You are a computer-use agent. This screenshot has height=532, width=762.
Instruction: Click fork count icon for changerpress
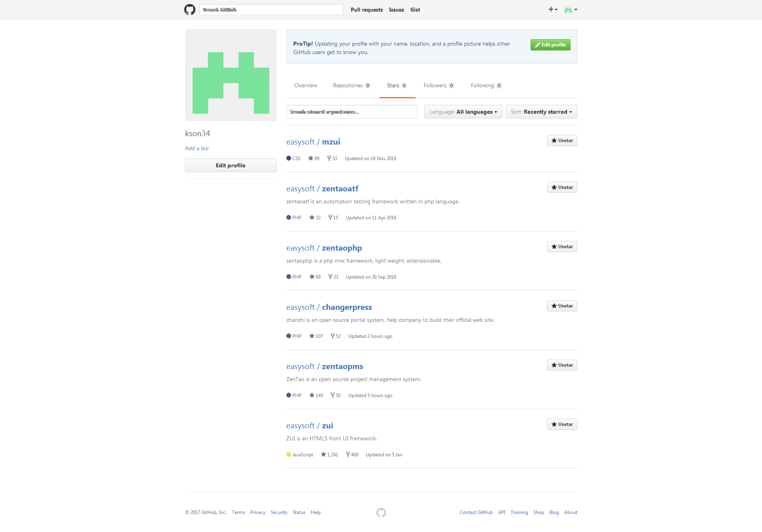(333, 336)
